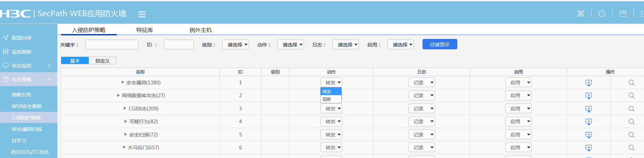
Task: Open the 日志 dropdown for CGI攻击 row
Action: (x=421, y=109)
